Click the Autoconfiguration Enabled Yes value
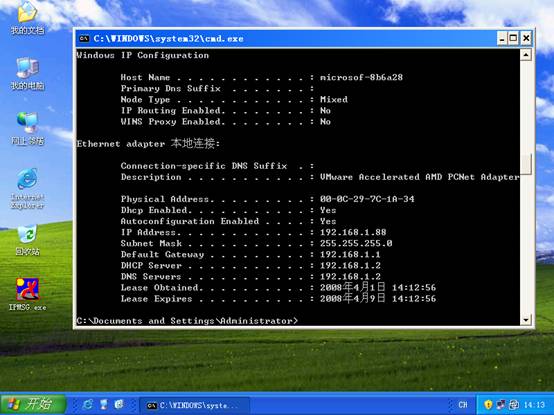This screenshot has width=554, height=415. pos(328,221)
